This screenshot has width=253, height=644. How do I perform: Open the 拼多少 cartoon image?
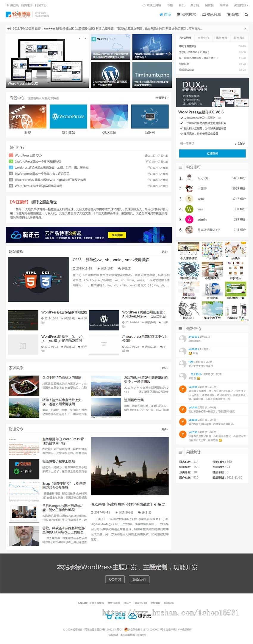[236, 249]
